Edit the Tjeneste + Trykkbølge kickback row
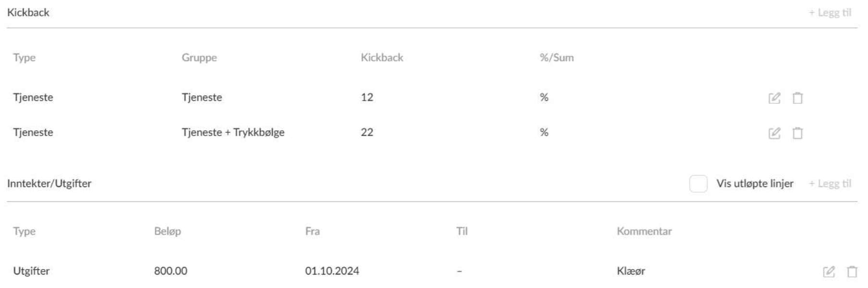Viewport: 868px width, 288px height. (x=774, y=133)
